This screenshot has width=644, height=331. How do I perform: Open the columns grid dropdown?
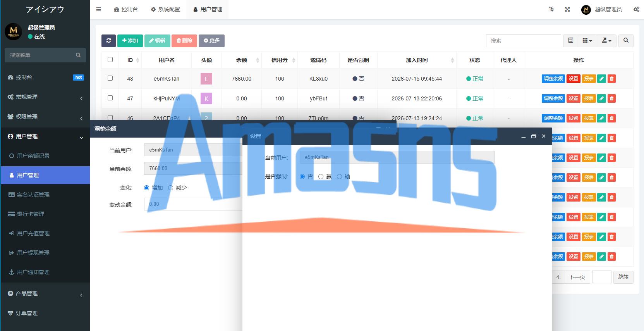tap(587, 41)
